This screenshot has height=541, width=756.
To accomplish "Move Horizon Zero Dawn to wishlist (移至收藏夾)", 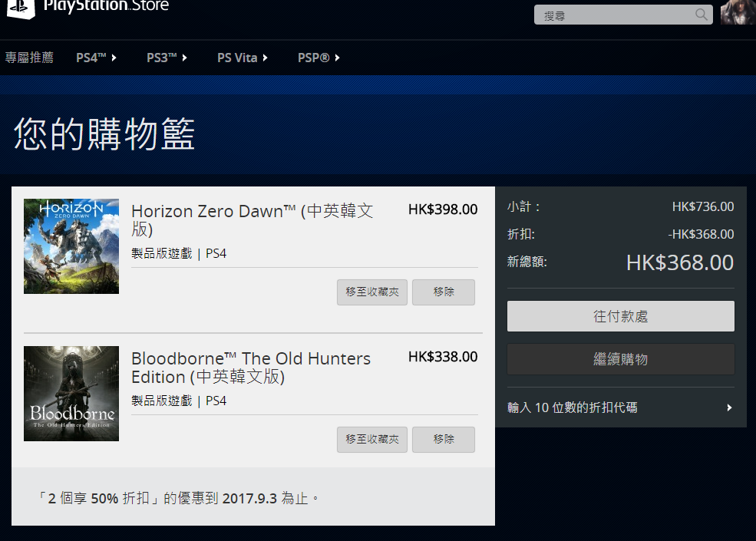I will pos(372,292).
